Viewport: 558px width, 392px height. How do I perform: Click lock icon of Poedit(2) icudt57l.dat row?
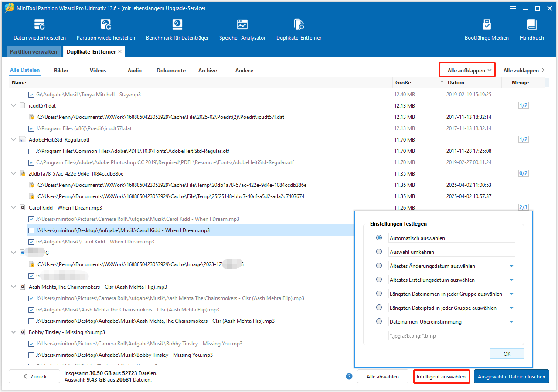point(31,117)
